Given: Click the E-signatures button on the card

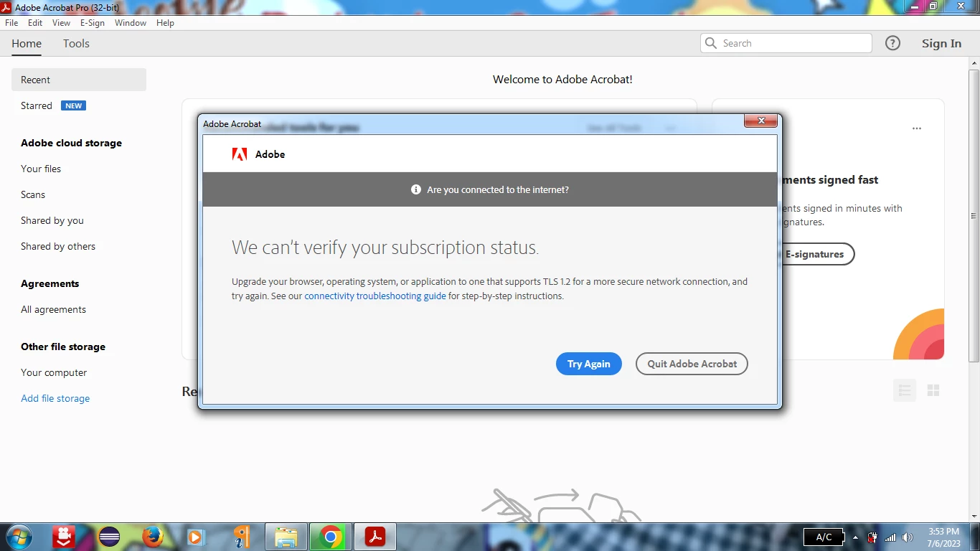Looking at the screenshot, I should coord(815,254).
